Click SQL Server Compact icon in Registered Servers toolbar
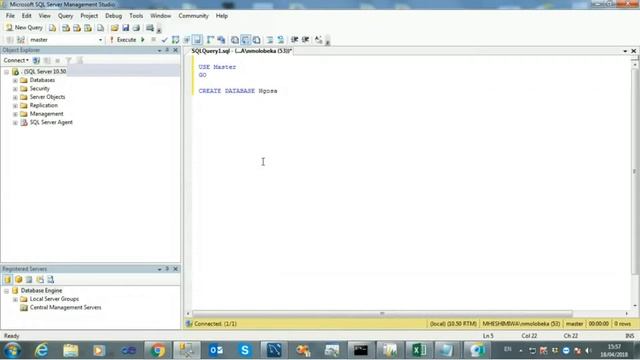The height and width of the screenshot is (360, 640). 40,280
